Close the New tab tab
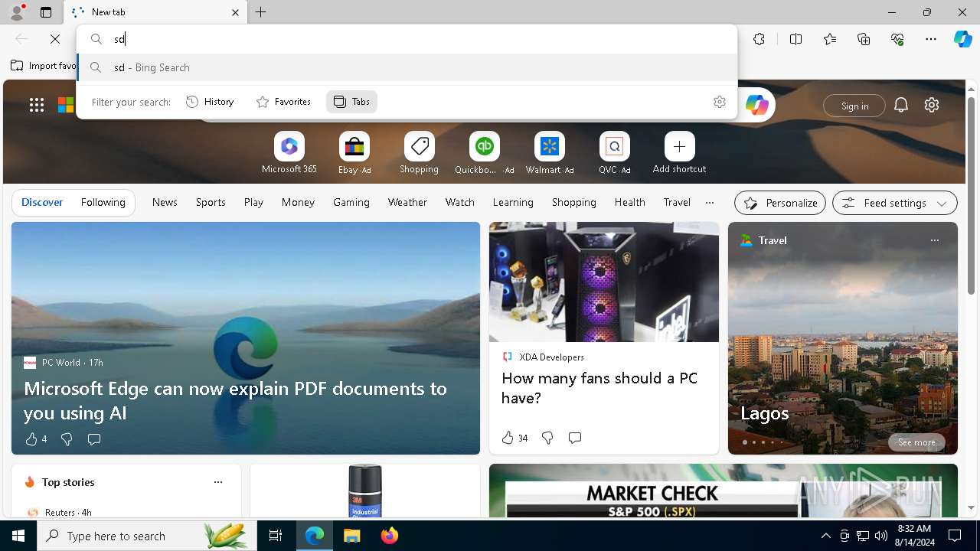The height and width of the screenshot is (551, 980). pos(235,12)
